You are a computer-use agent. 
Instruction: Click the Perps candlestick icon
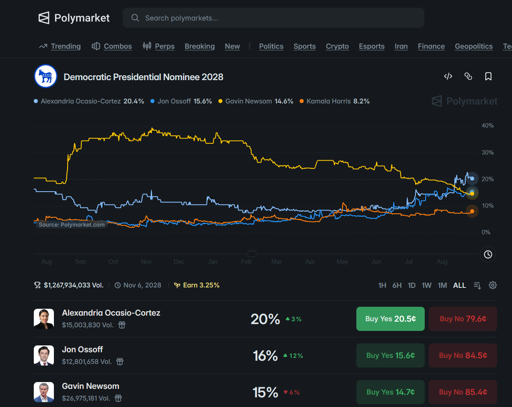[x=147, y=46]
